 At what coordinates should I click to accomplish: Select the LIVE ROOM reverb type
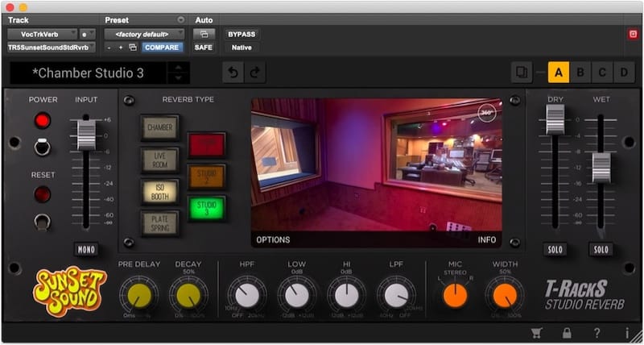(159, 160)
